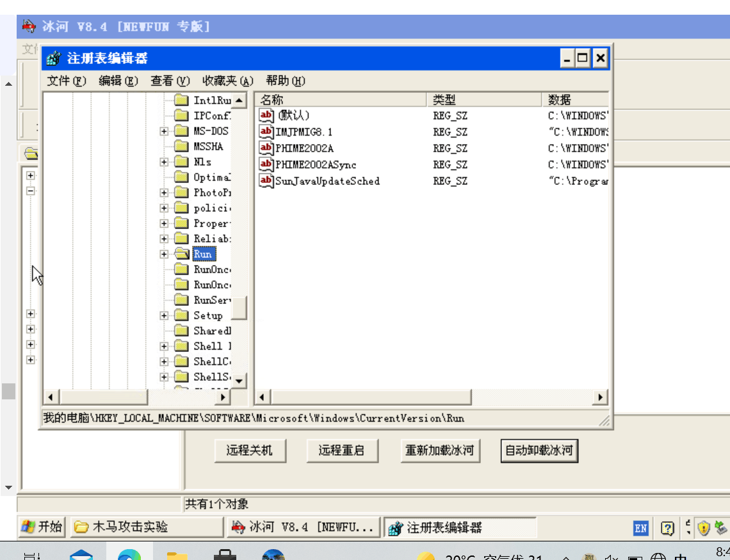The width and height of the screenshot is (730, 560).
Task: Expand the Proper registry key
Action: tap(164, 224)
